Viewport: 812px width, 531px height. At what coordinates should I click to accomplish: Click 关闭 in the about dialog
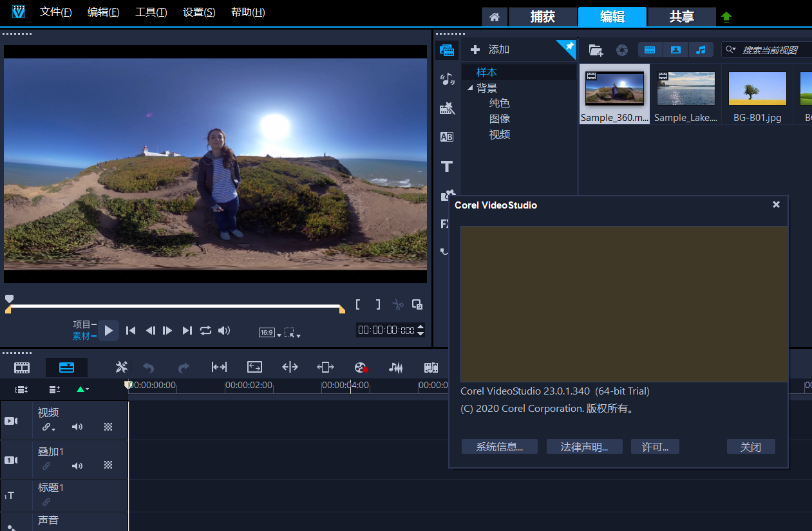(751, 447)
